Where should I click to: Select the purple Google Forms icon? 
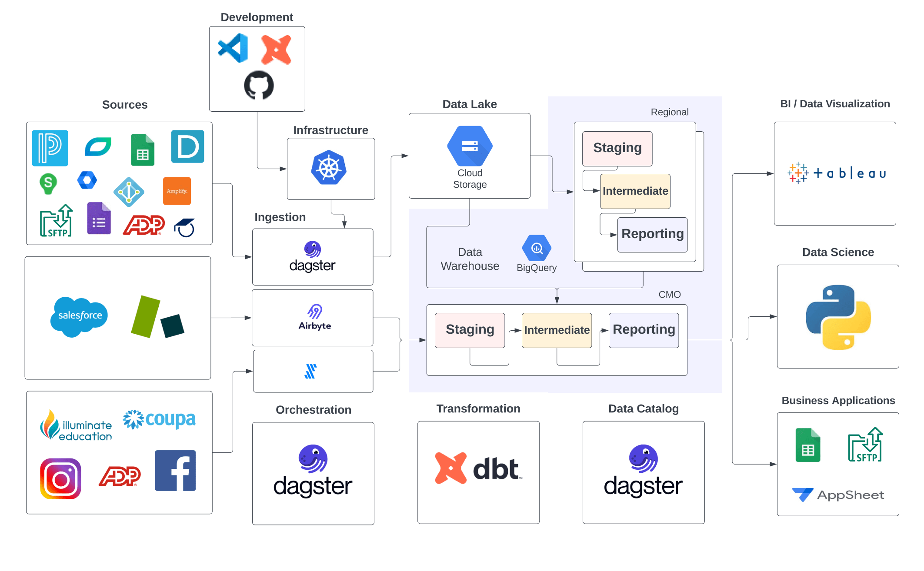99,218
